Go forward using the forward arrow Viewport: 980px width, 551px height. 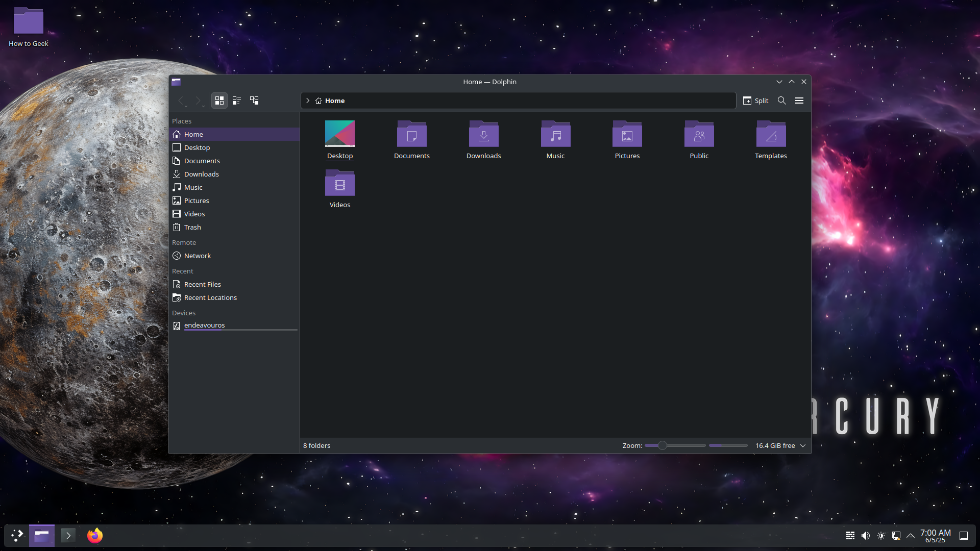199,101
